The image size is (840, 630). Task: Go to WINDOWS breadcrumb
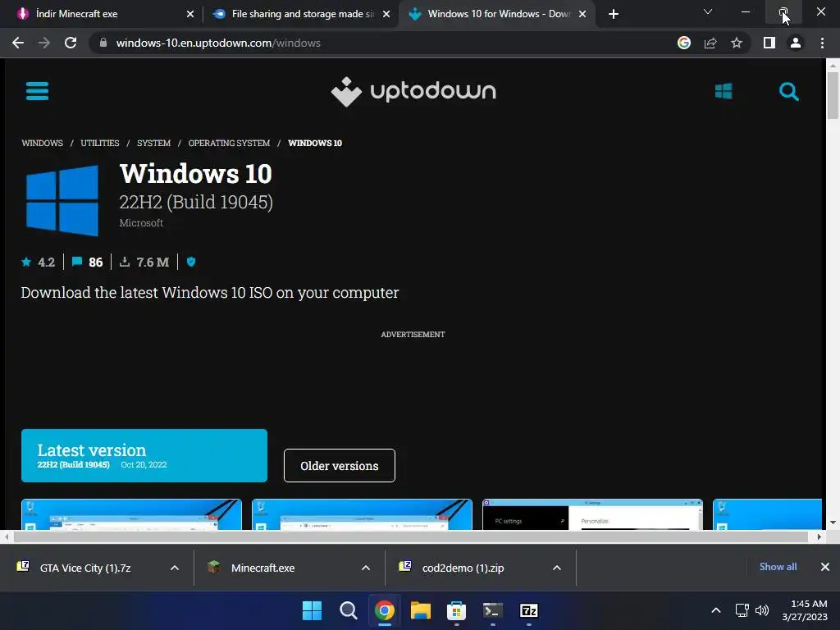click(43, 143)
